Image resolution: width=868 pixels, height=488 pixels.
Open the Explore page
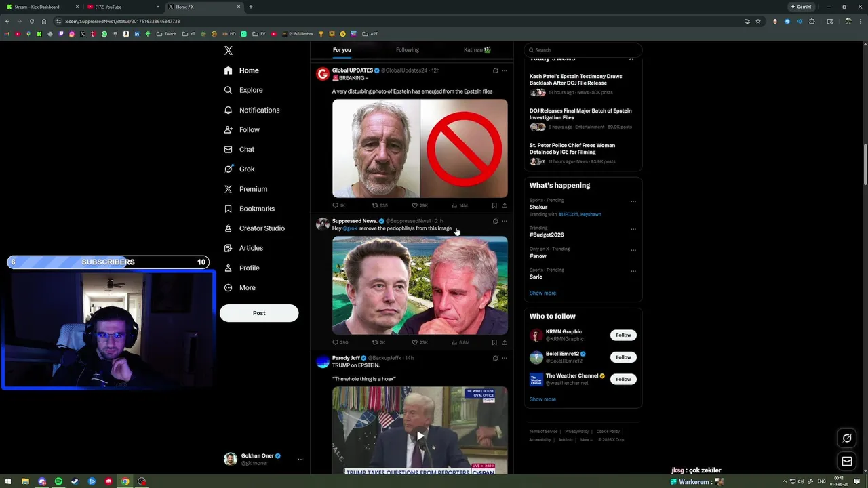pyautogui.click(x=243, y=90)
